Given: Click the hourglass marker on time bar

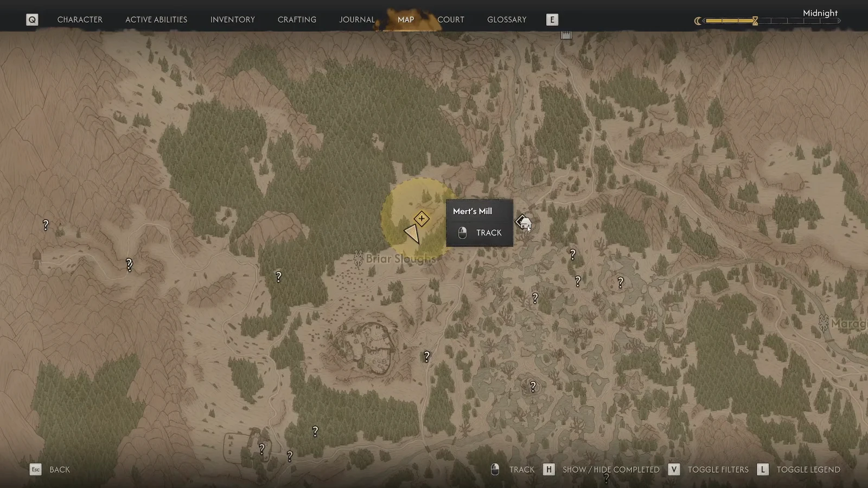Looking at the screenshot, I should pos(755,21).
